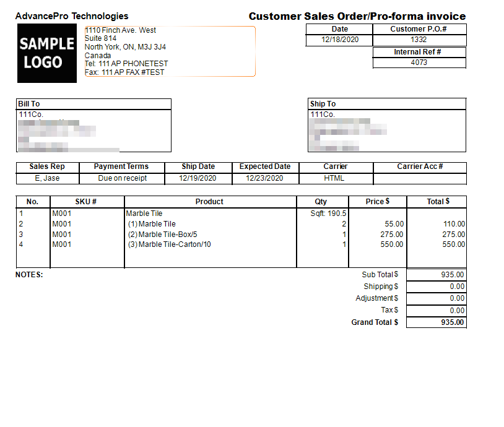Select the Date value 12/18/2020
The width and height of the screenshot is (504, 427).
339,40
